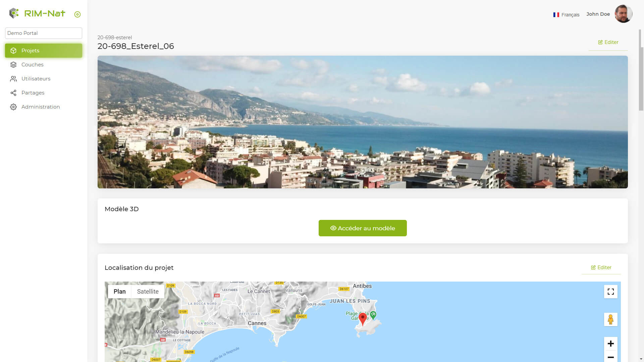Viewport: 644px width, 362px height.
Task: Click the user avatar photo
Action: [x=623, y=14]
